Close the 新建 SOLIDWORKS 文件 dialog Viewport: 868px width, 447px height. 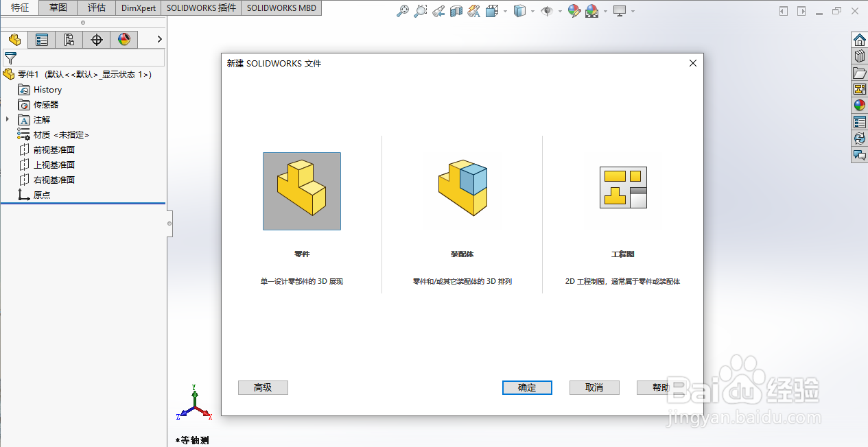(x=692, y=63)
